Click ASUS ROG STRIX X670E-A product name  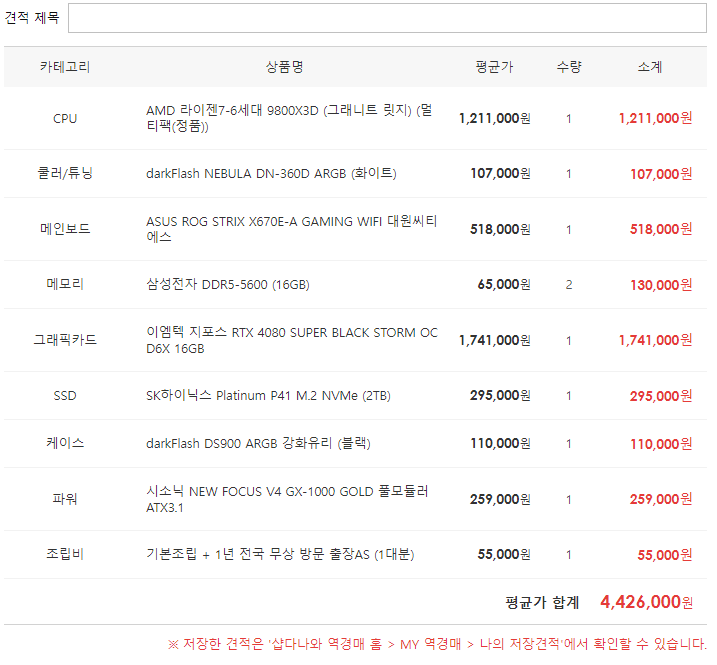tap(292, 229)
